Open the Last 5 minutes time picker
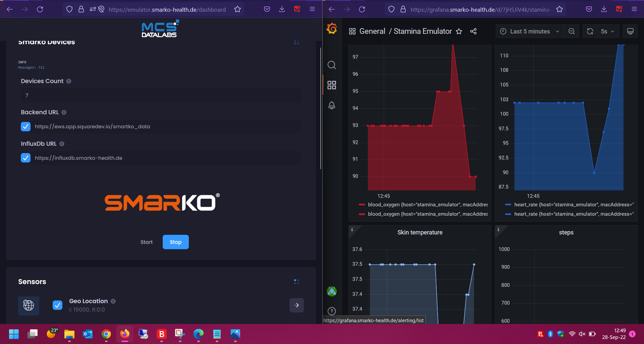The width and height of the screenshot is (644, 344). (x=530, y=31)
